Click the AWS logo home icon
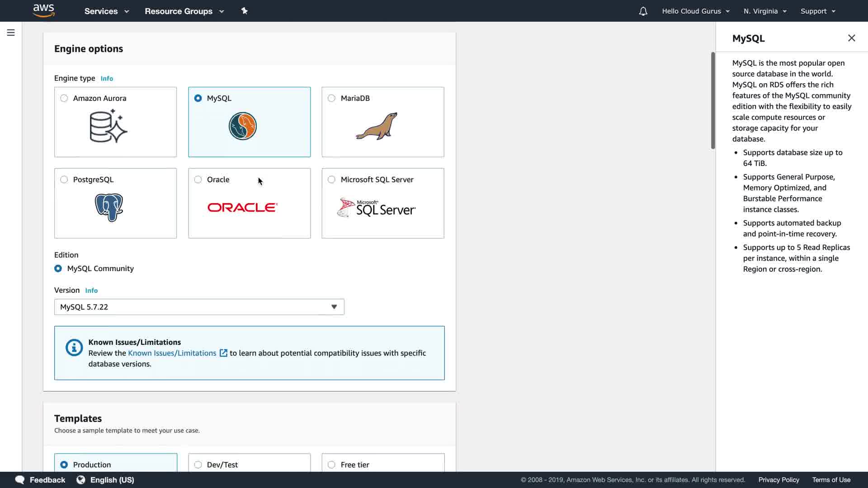The image size is (868, 488). [44, 10]
